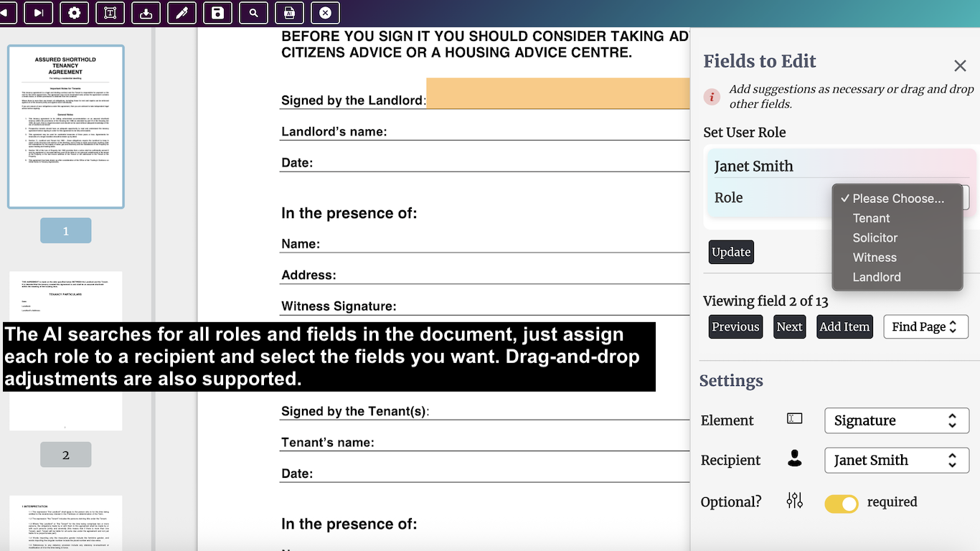Open the Find Page selector
This screenshot has height=551, width=980.
[x=925, y=326]
